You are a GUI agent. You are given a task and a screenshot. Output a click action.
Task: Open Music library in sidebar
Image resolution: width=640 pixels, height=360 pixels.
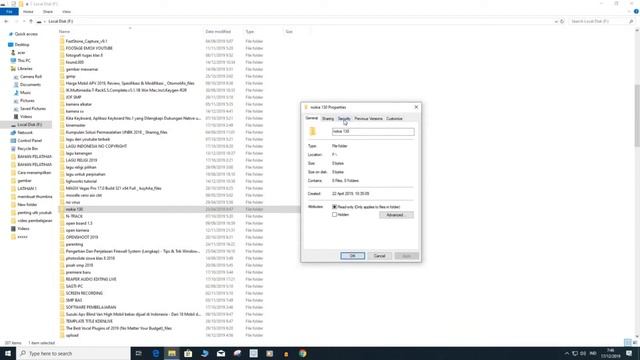[x=25, y=93]
